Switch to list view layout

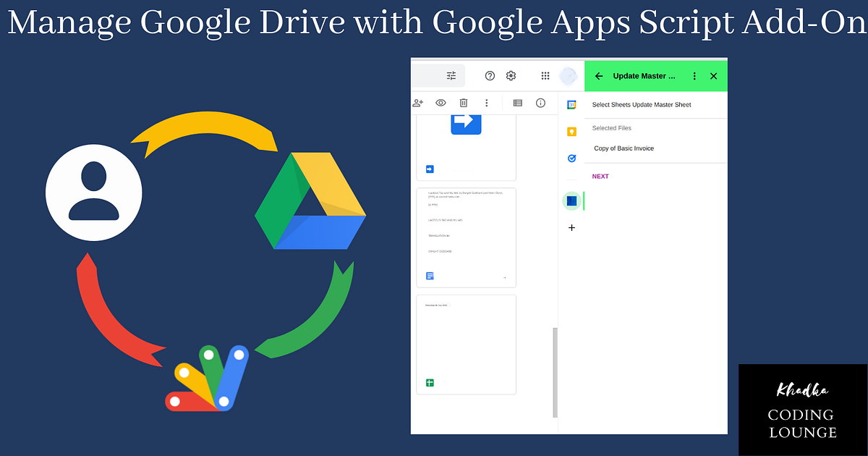[x=517, y=103]
